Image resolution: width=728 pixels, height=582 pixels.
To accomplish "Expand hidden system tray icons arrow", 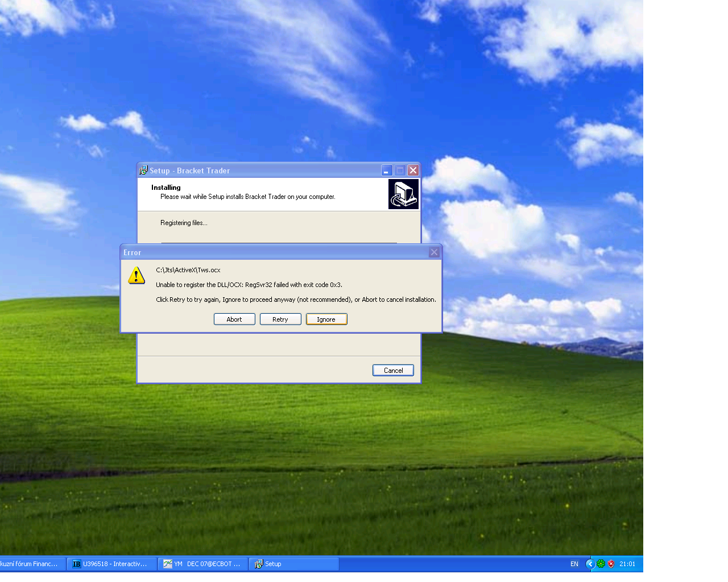I will point(590,564).
